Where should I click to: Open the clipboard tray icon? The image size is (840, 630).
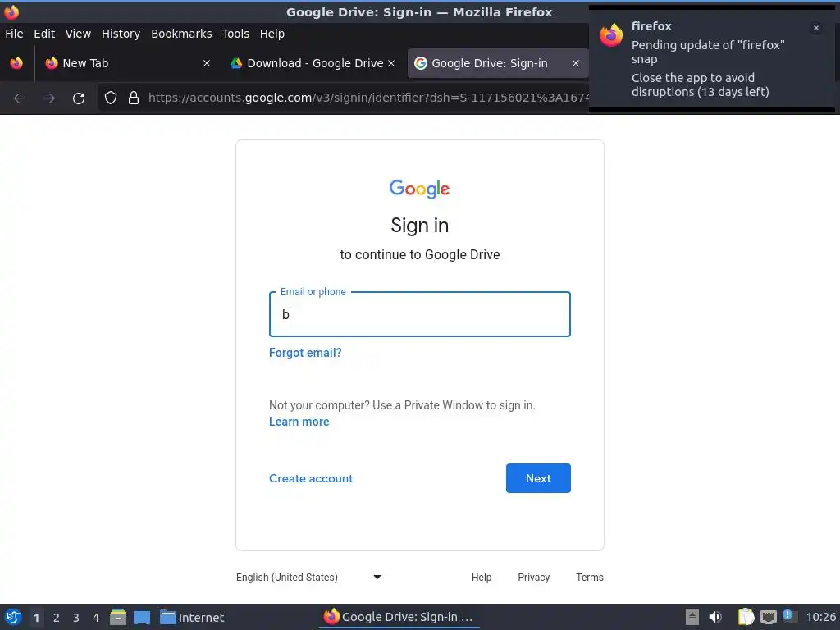[x=746, y=617]
